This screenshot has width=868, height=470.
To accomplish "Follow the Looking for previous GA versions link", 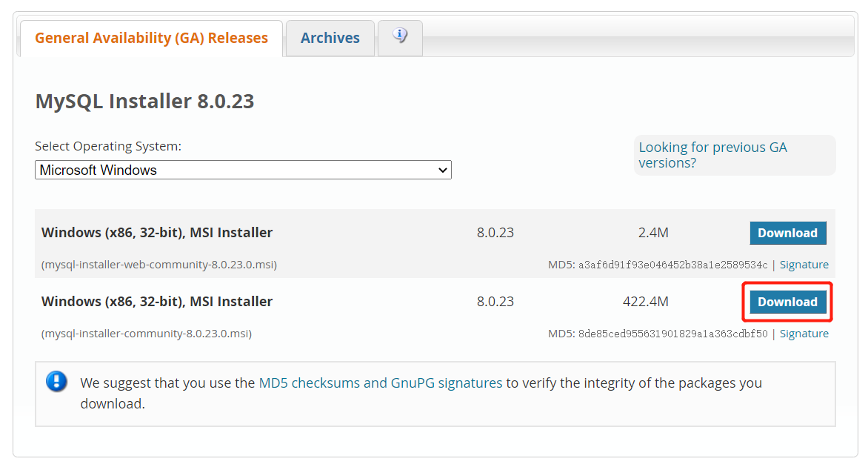I will [x=712, y=155].
